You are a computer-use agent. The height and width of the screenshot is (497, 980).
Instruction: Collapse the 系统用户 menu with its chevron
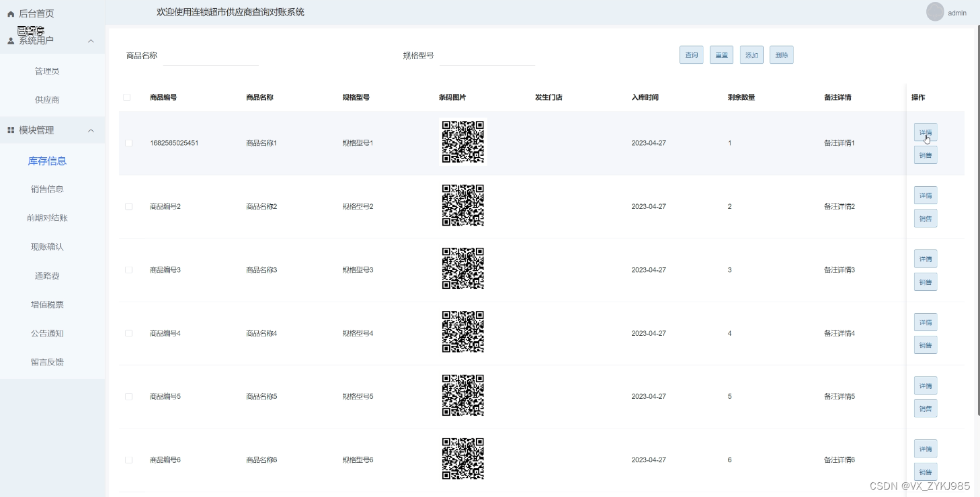(91, 41)
